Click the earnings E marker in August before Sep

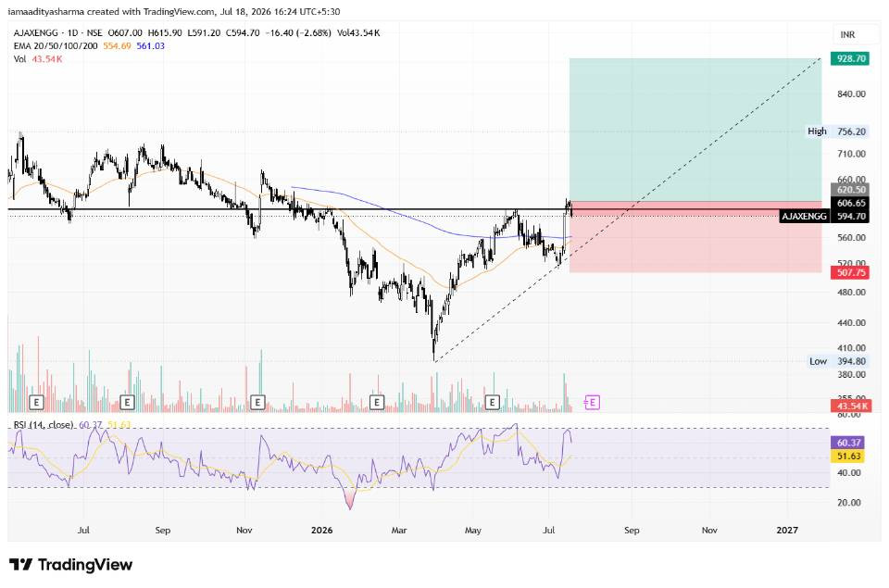point(127,403)
